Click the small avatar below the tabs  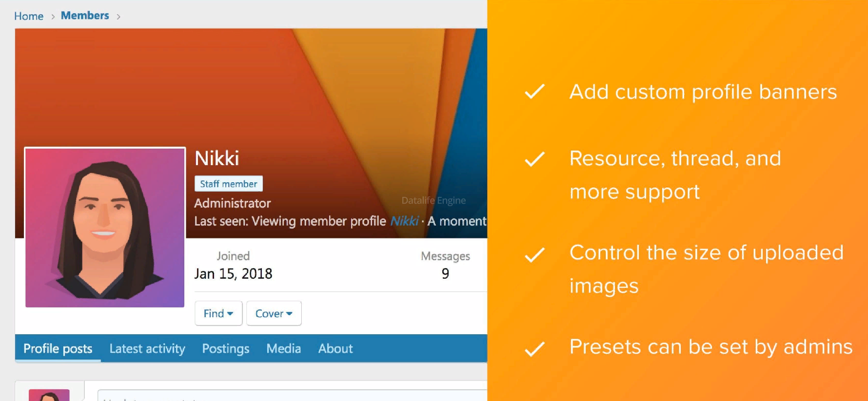(x=49, y=395)
